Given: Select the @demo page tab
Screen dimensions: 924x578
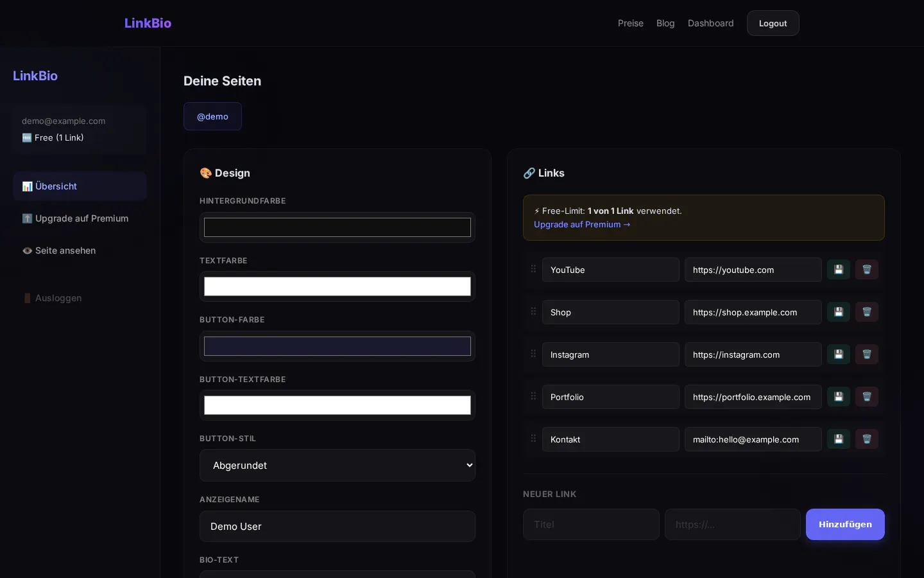Looking at the screenshot, I should 212,116.
